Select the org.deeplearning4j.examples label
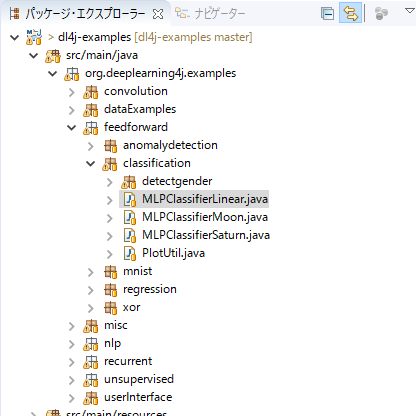This screenshot has height=416, width=416. pos(161,73)
